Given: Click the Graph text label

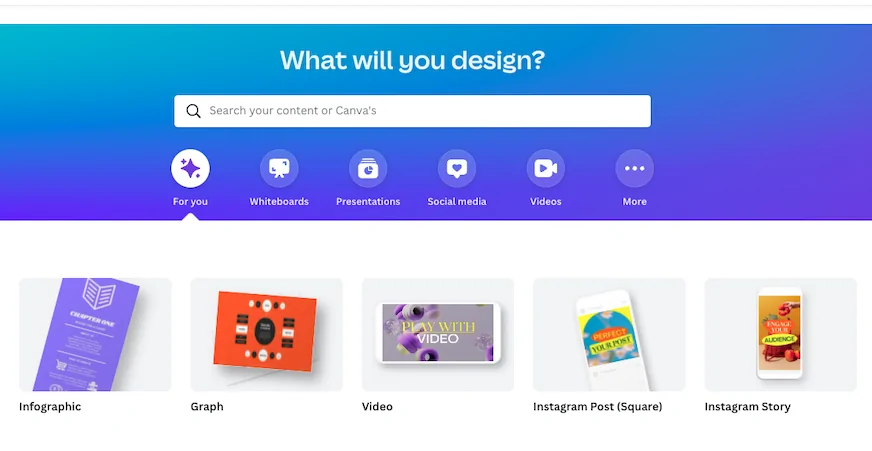Looking at the screenshot, I should pos(207,407).
